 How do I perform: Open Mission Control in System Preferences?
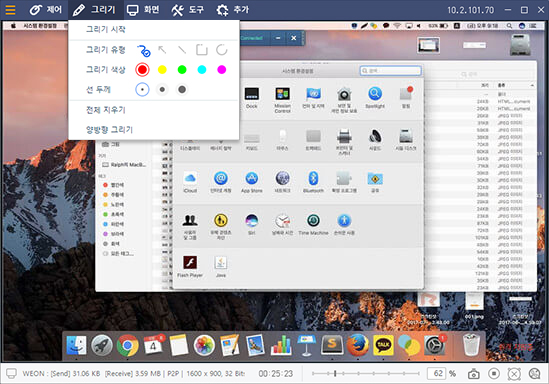coord(282,100)
